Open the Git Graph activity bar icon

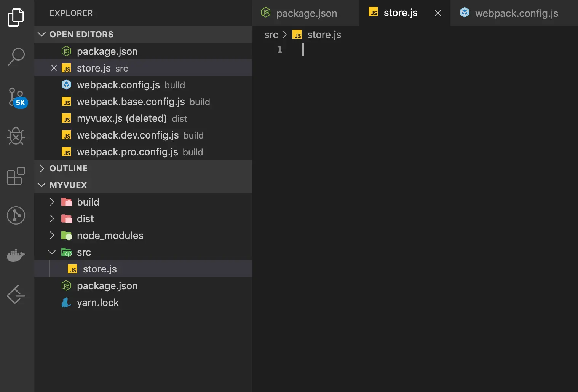pos(16,215)
